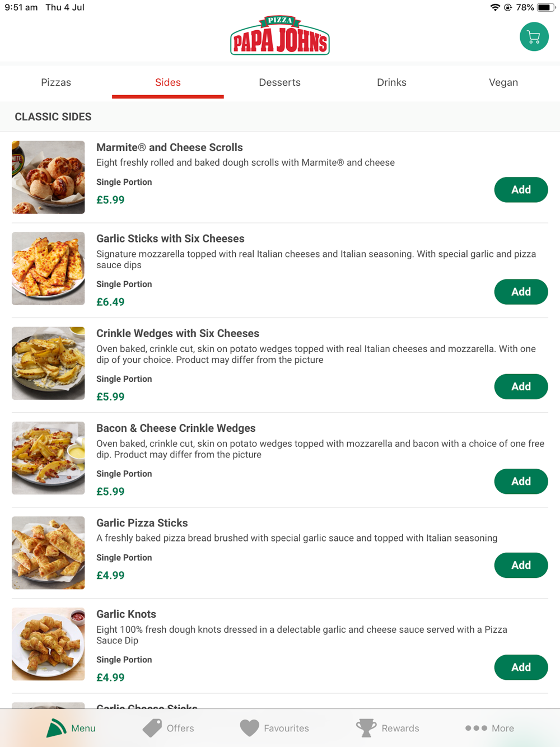Open the Offers tag icon
The image size is (560, 747).
152,728
